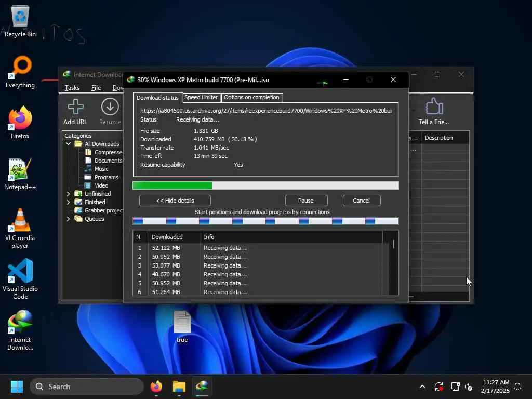Select the Unfinished category

(92, 194)
